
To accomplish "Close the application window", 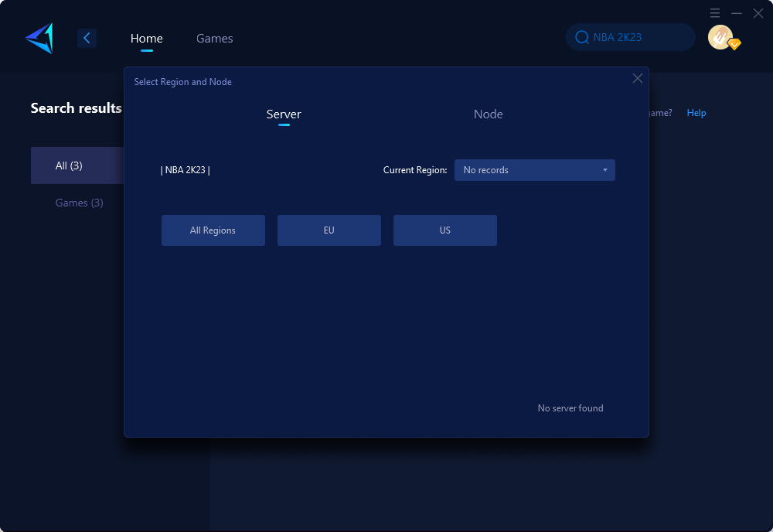I will (758, 13).
